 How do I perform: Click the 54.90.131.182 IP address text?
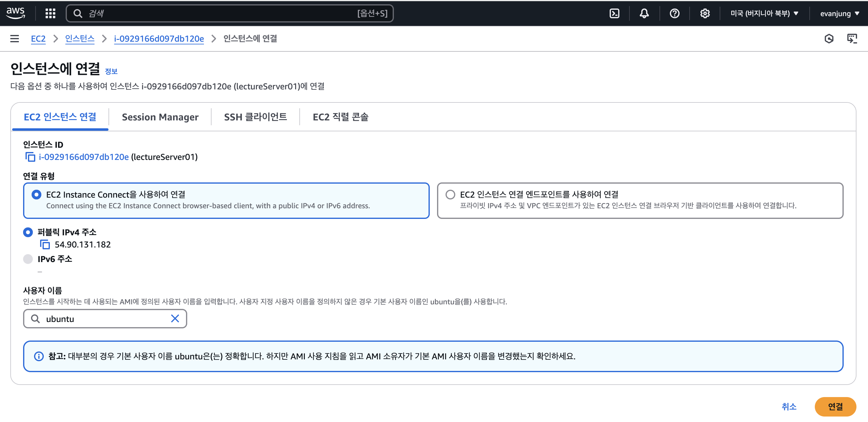coord(83,244)
